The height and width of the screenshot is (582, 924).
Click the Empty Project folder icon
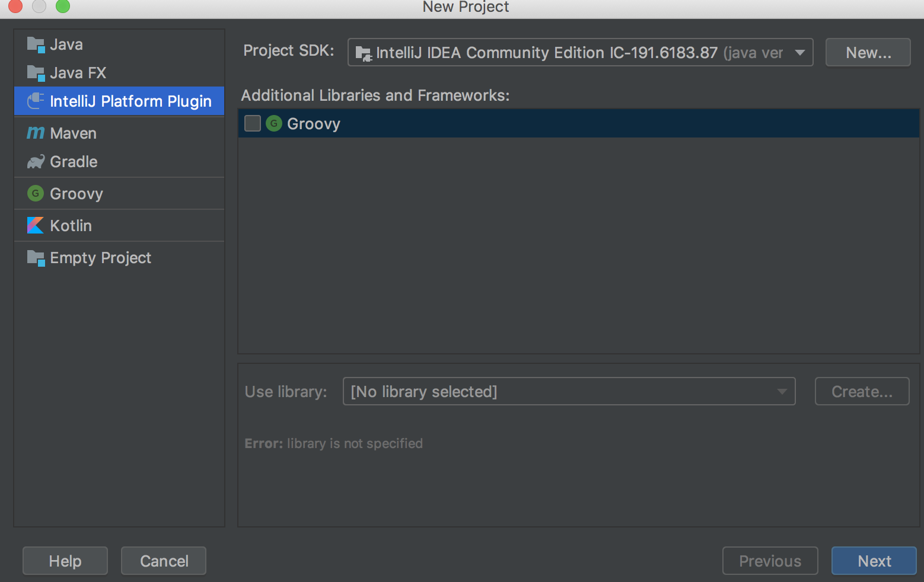(36, 257)
